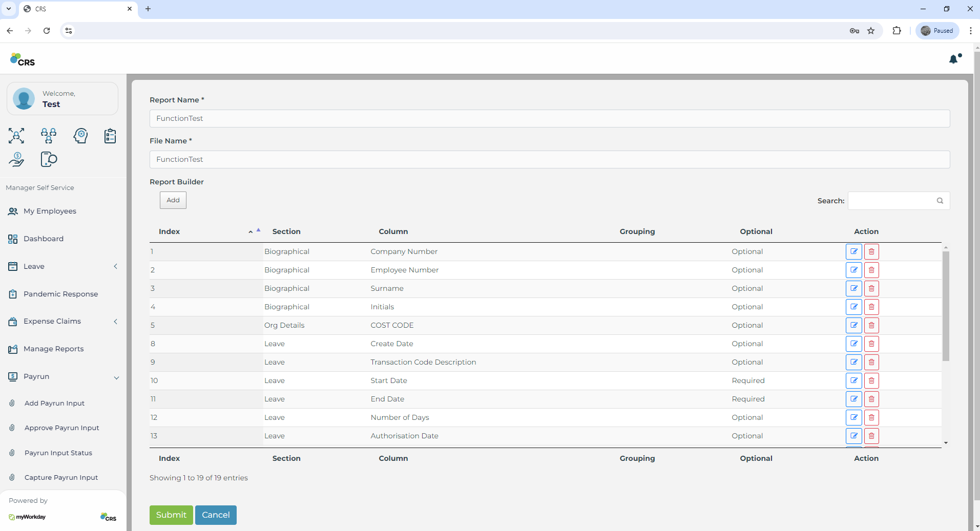
Task: Click the Report Name input field
Action: point(550,118)
